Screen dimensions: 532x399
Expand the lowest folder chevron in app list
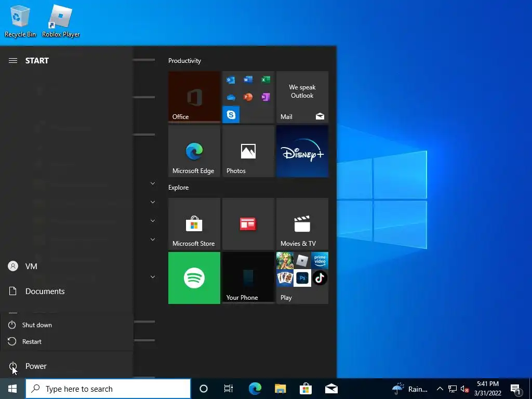pyautogui.click(x=153, y=277)
